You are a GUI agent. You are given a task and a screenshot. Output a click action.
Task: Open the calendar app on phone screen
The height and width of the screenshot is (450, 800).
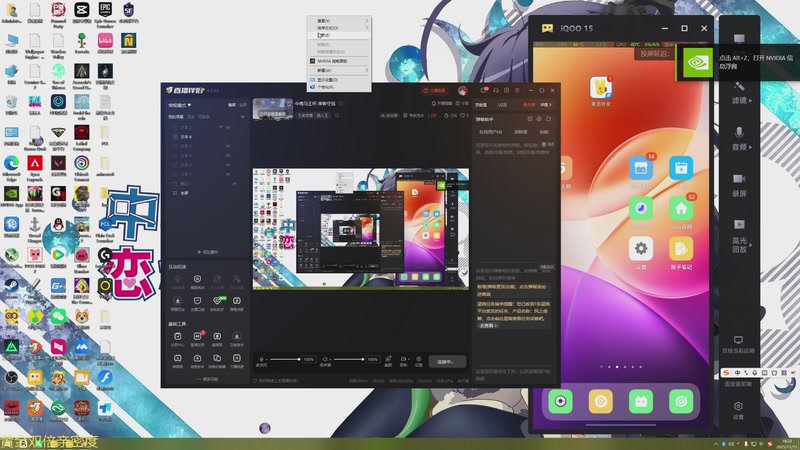pyautogui.click(x=682, y=168)
